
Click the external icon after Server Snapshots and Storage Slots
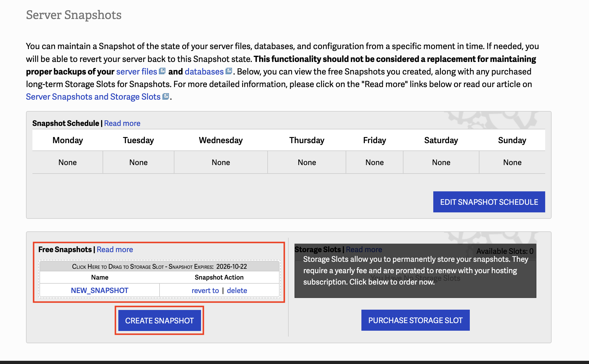click(x=166, y=96)
